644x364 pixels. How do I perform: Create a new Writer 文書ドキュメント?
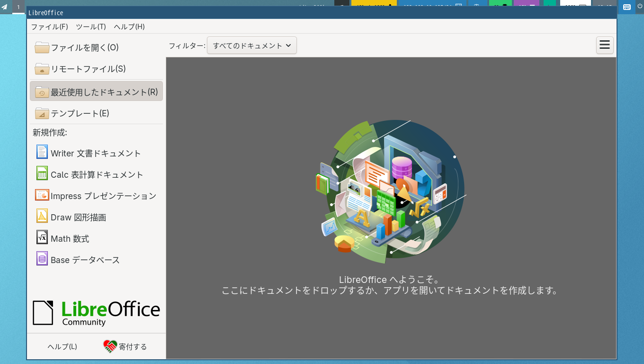tap(96, 153)
